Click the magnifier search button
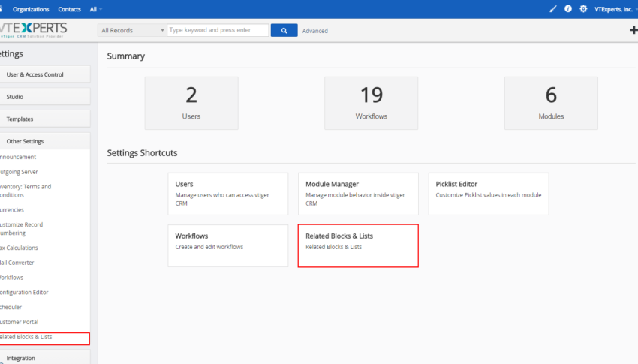638x364 pixels. (x=284, y=30)
